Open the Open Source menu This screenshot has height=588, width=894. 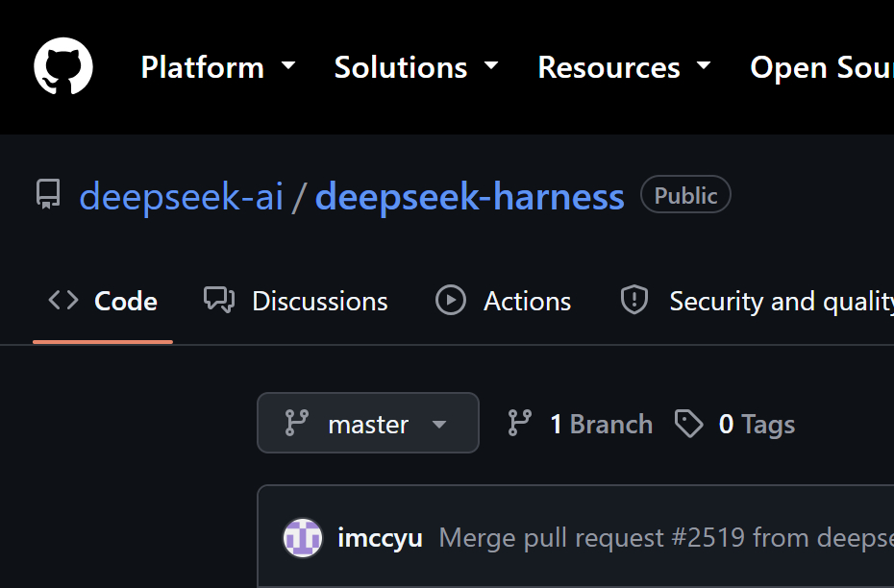point(822,67)
